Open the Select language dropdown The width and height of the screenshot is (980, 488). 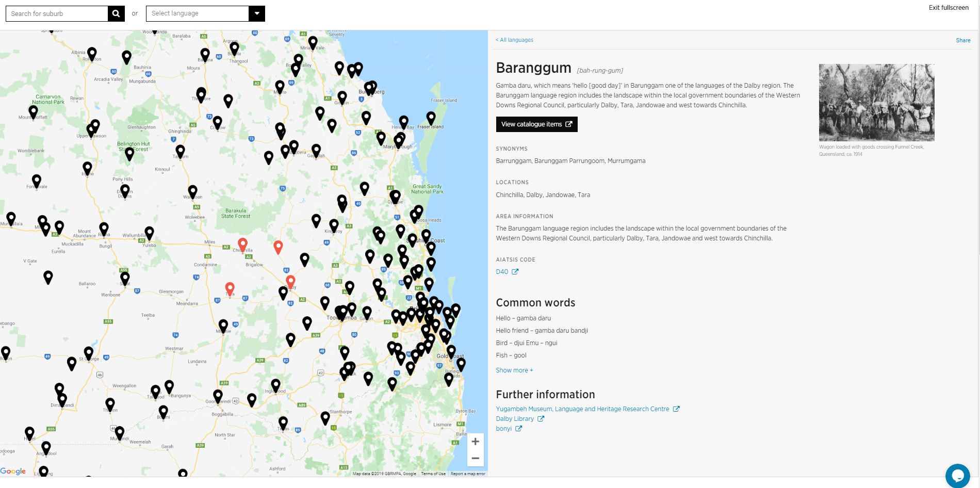point(257,13)
